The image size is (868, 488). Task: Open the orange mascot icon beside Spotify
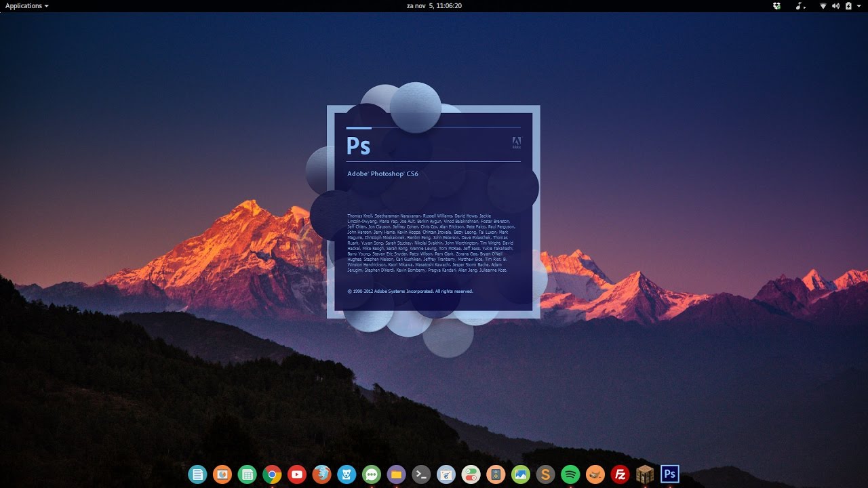click(595, 474)
